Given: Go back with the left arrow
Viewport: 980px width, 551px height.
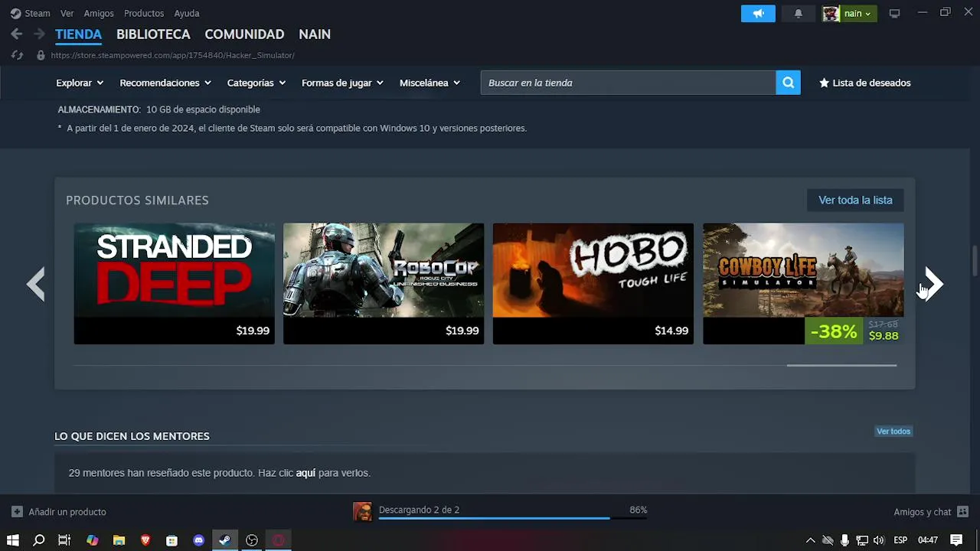Looking at the screenshot, I should click(x=17, y=34).
